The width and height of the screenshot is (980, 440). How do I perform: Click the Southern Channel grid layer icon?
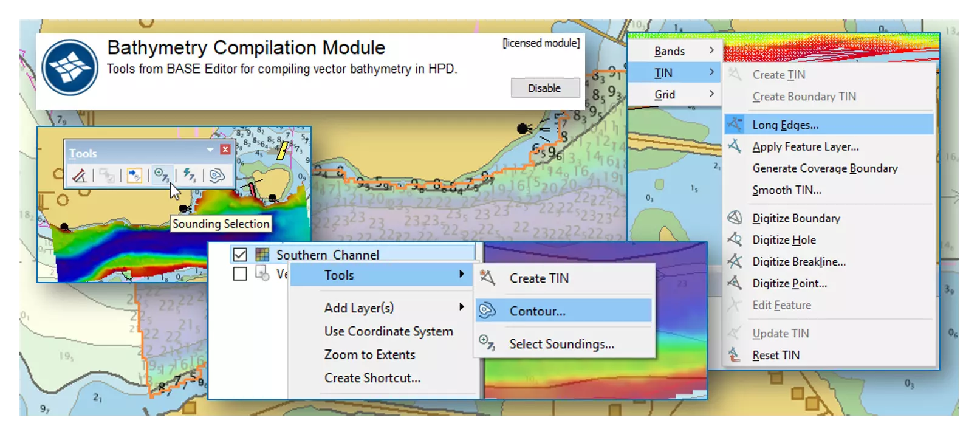point(262,255)
